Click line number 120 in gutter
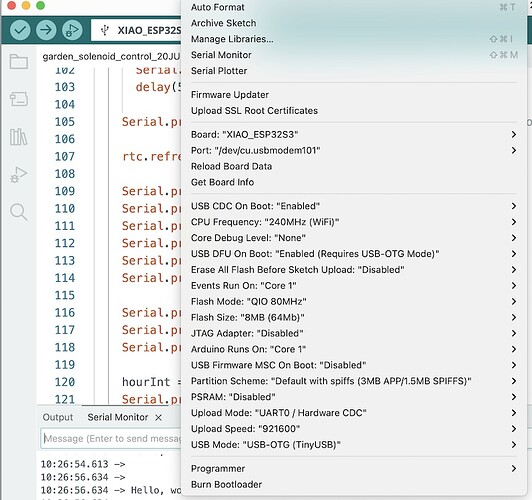Screen dimensions: 532x500 pos(64,382)
